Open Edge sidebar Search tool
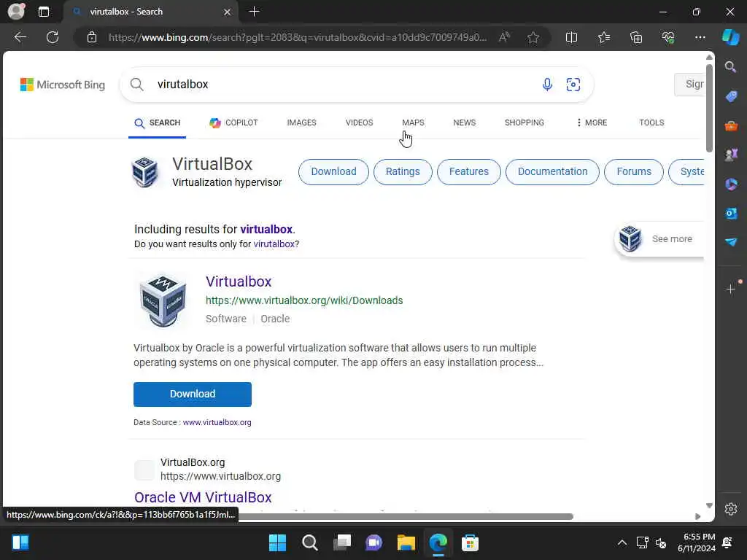The width and height of the screenshot is (747, 560). coord(731,66)
